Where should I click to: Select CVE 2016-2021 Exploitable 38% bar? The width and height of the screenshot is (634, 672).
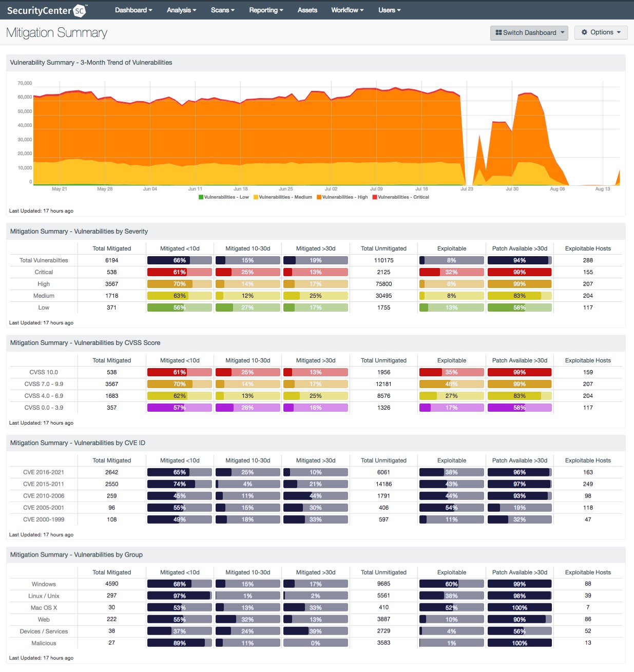[x=452, y=472]
